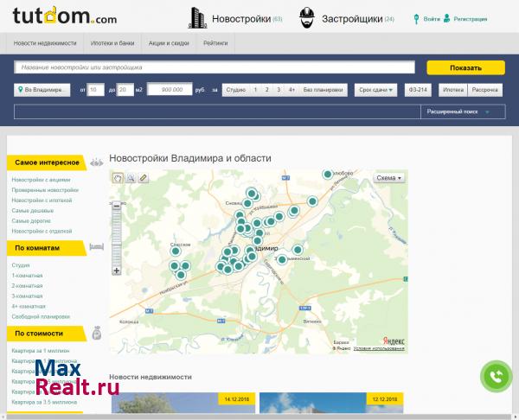The image size is (519, 420).
Task: Open Условия использования map link
Action: (x=379, y=348)
